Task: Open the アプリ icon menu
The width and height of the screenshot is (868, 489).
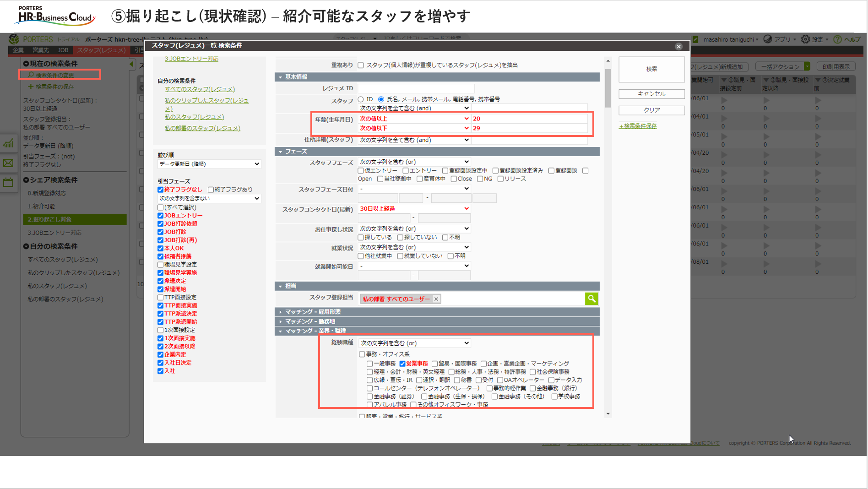Action: [768, 39]
